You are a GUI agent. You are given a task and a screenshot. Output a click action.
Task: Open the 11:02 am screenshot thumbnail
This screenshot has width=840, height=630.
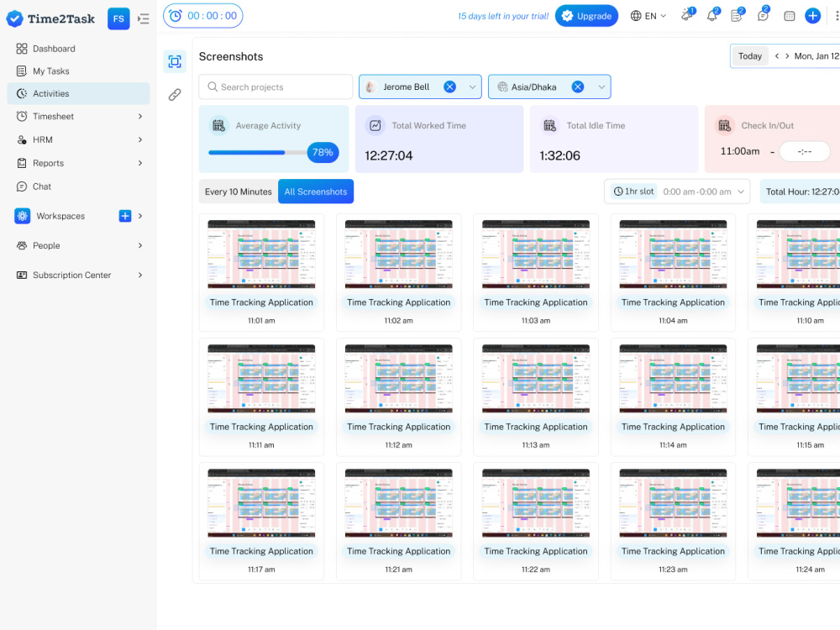[398, 254]
